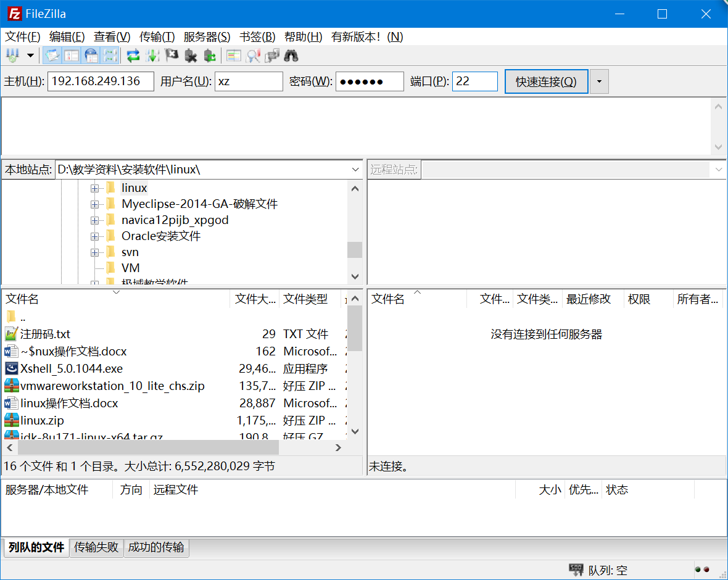This screenshot has height=580, width=728.
Task: Toggle the message log view
Action: [x=52, y=56]
